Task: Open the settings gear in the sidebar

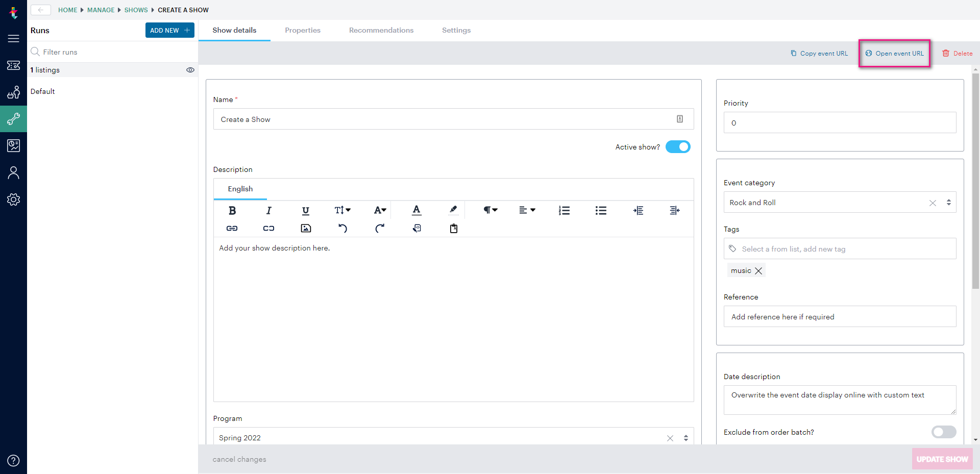Action: pos(14,199)
